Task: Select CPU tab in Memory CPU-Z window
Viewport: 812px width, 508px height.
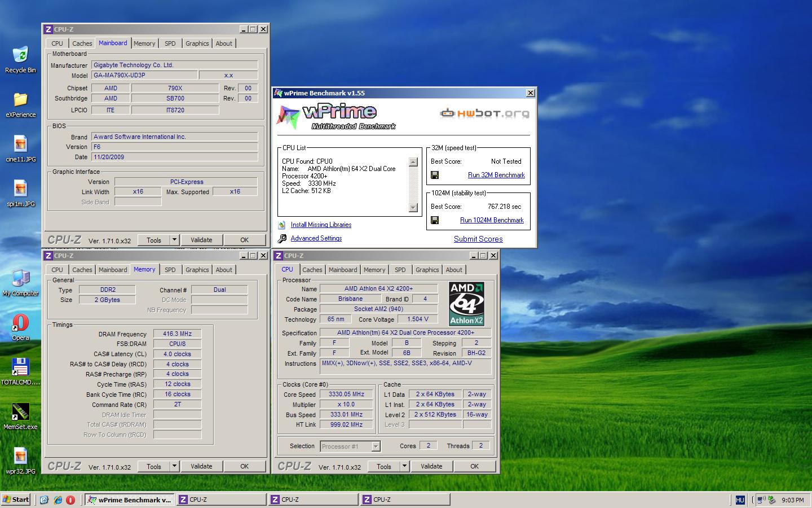Action: (x=58, y=270)
